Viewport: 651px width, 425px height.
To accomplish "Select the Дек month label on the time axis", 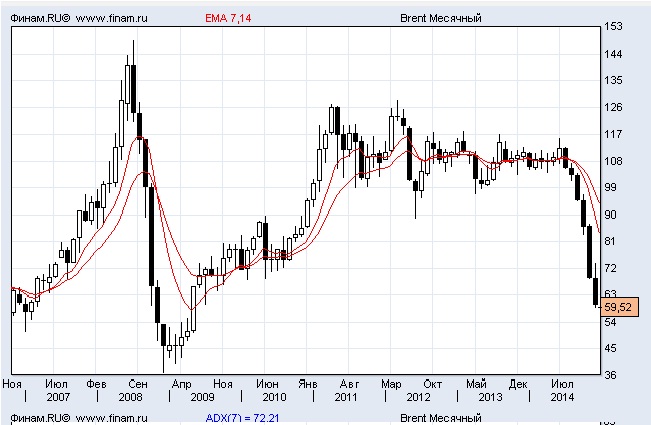I will (518, 384).
